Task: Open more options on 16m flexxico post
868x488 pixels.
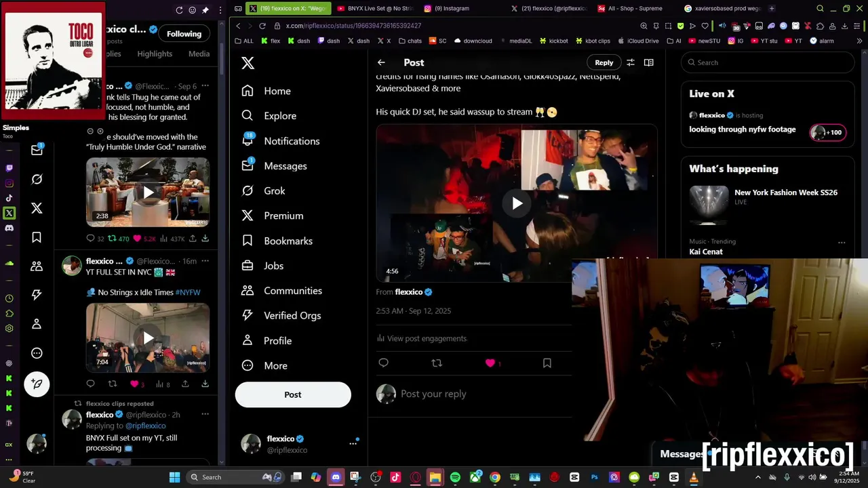Action: click(205, 261)
